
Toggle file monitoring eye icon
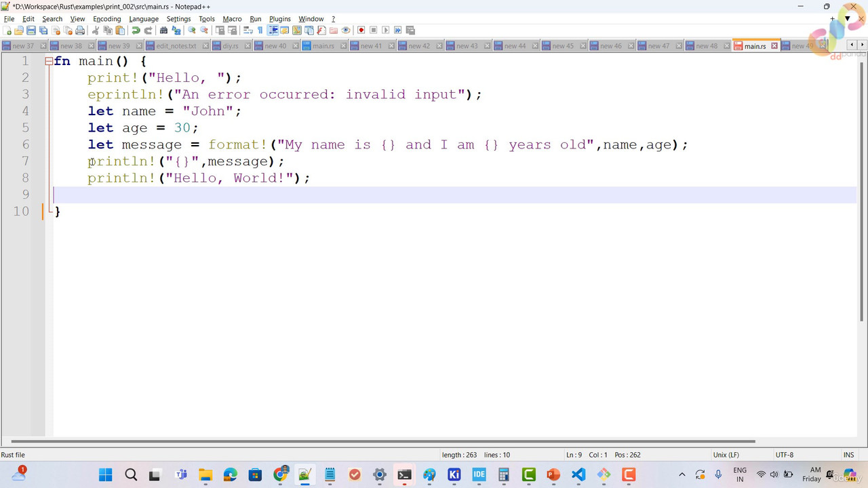pos(346,30)
